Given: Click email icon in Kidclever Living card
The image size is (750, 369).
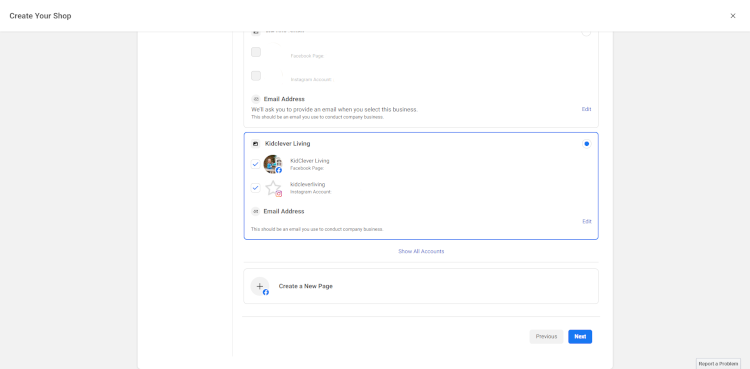Looking at the screenshot, I should coord(255,211).
